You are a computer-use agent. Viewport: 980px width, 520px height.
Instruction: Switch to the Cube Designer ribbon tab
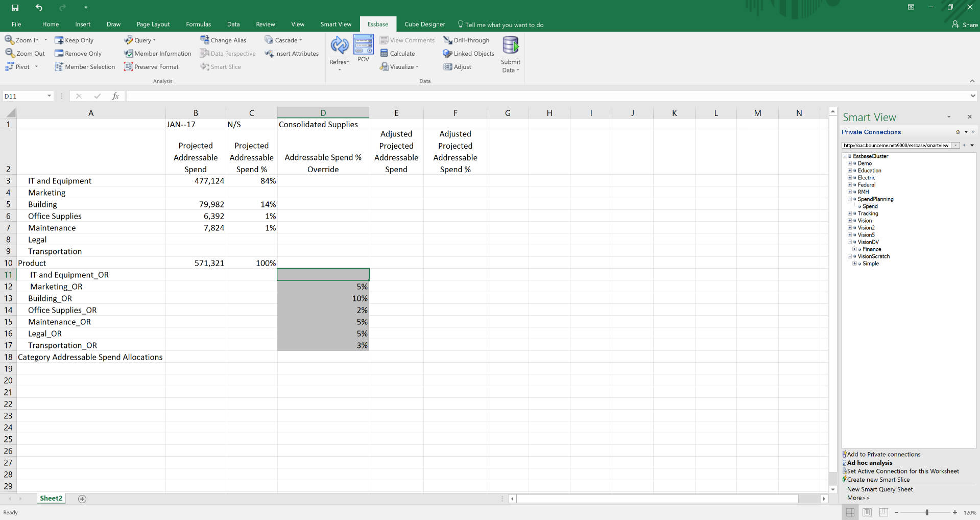[424, 24]
